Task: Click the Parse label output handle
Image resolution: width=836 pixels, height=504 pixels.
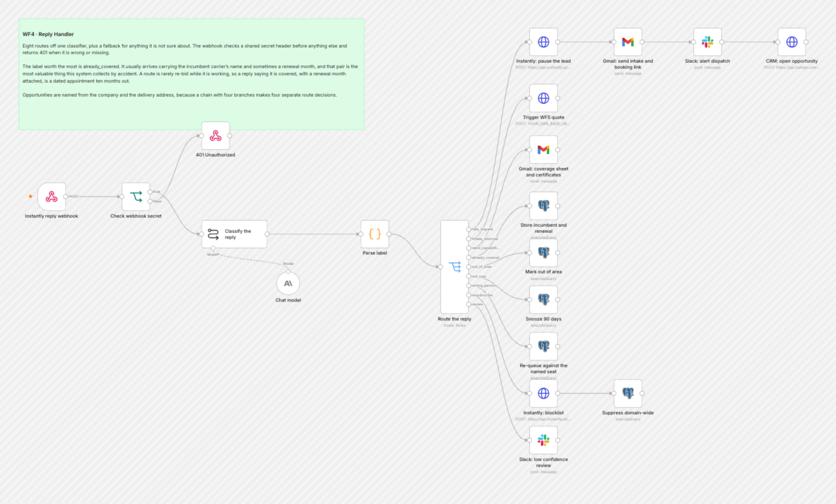Action: [x=389, y=234]
